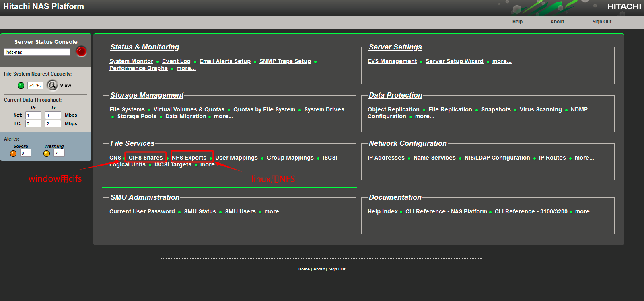Open Performance Graphs
644x301 pixels.
point(138,68)
